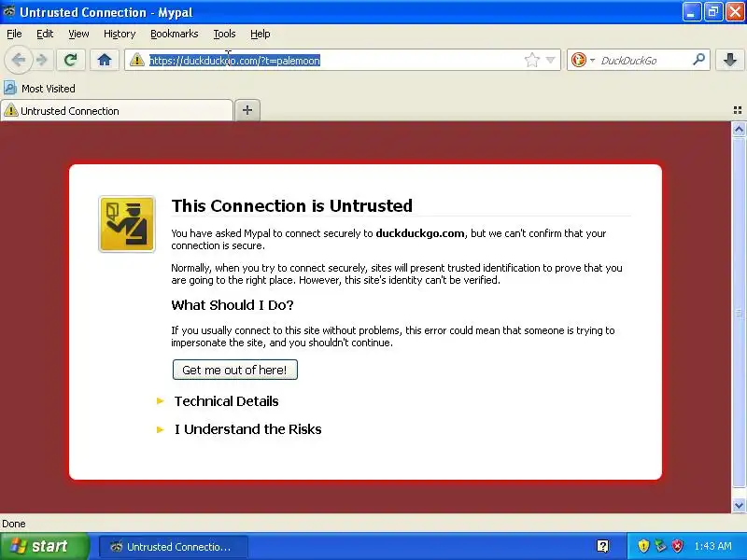Open the Home page button

coord(105,60)
